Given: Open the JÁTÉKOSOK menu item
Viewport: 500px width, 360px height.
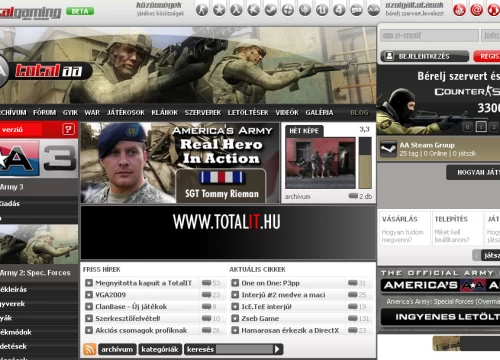Looking at the screenshot, I should [126, 113].
